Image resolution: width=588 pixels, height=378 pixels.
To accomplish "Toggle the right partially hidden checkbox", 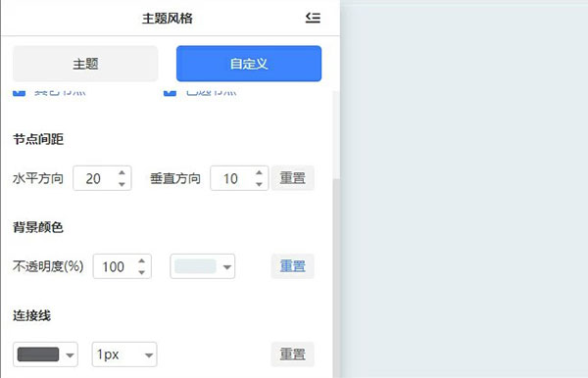I will pos(170,92).
